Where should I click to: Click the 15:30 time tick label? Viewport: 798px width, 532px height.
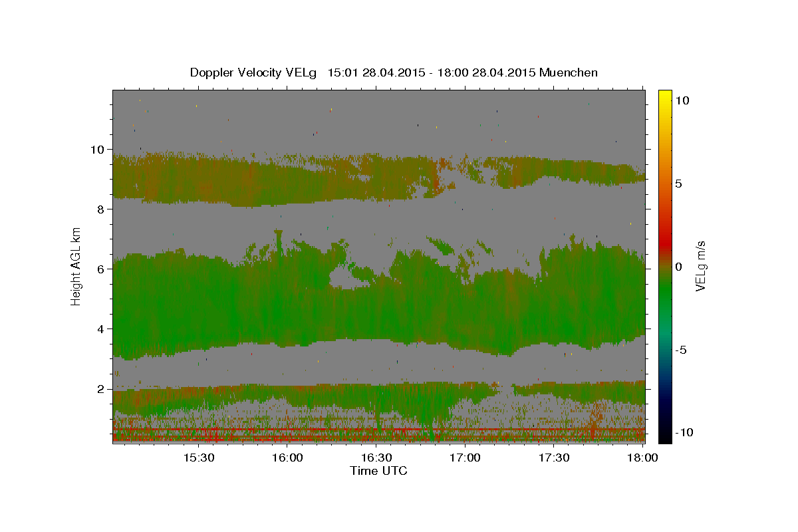(x=199, y=458)
